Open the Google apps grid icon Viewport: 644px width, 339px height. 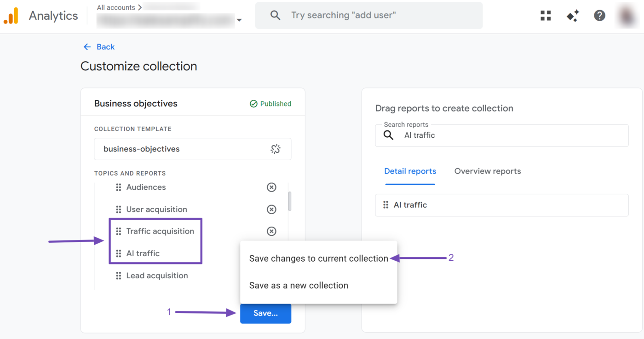coord(545,15)
